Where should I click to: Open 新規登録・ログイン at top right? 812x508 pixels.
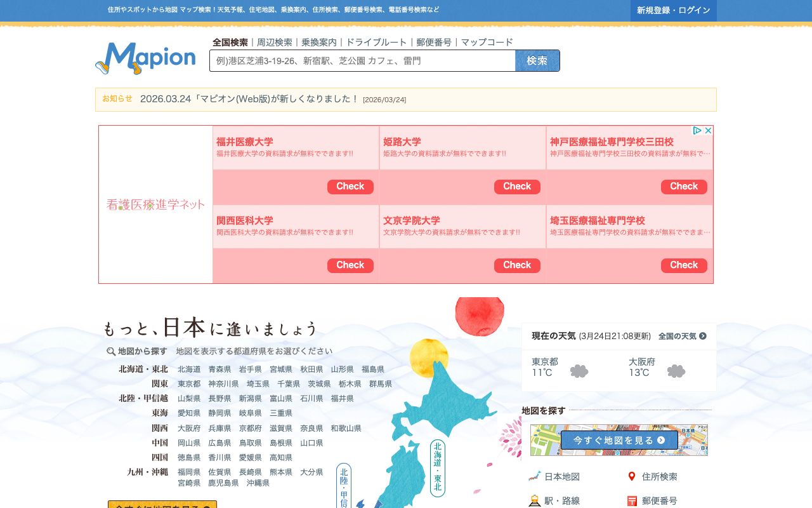pyautogui.click(x=673, y=11)
